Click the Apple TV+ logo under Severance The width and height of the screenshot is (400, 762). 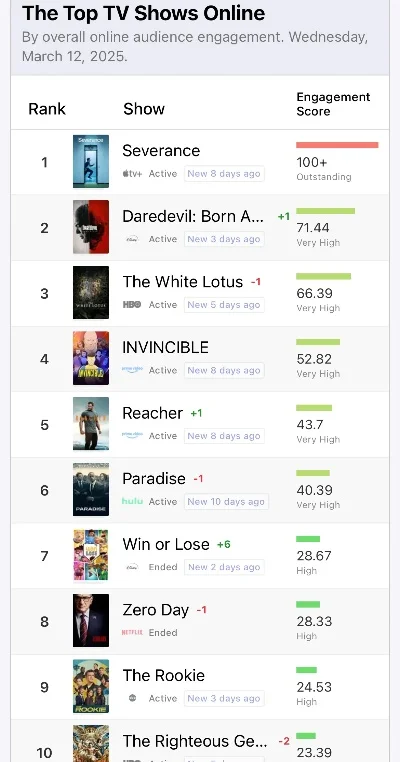pyautogui.click(x=132, y=174)
